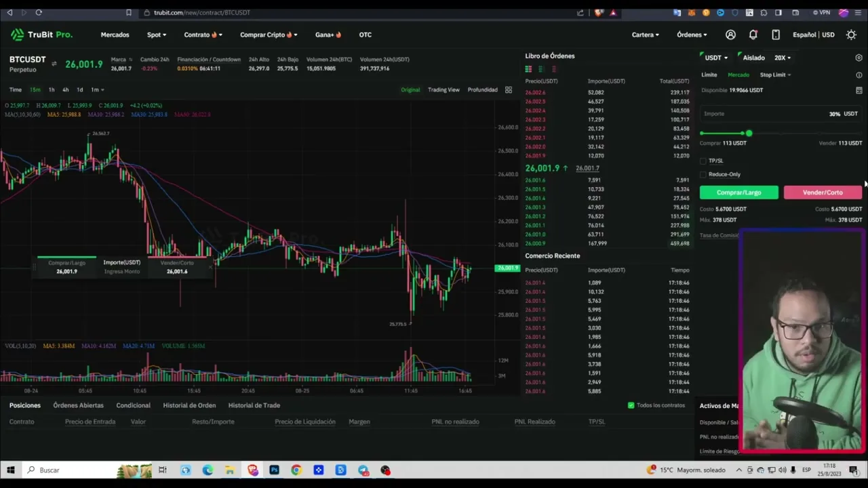Change the 20X leverage dropdown
The image size is (868, 488).
783,58
